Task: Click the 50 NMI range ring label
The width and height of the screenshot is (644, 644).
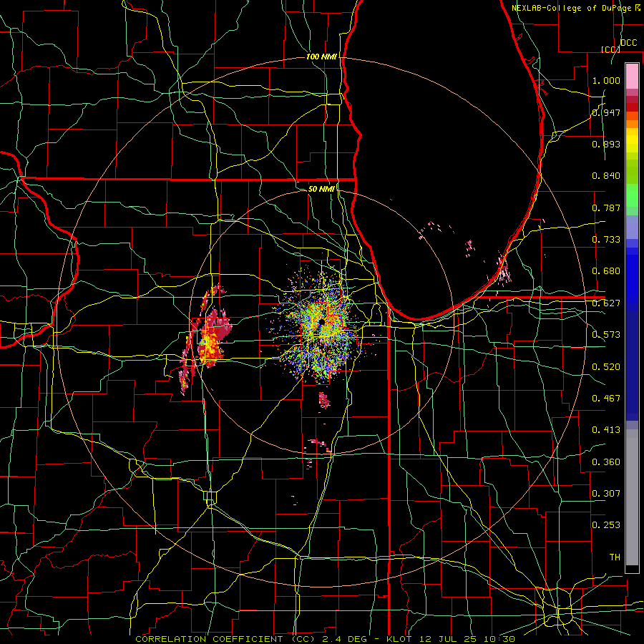Action: click(x=321, y=188)
